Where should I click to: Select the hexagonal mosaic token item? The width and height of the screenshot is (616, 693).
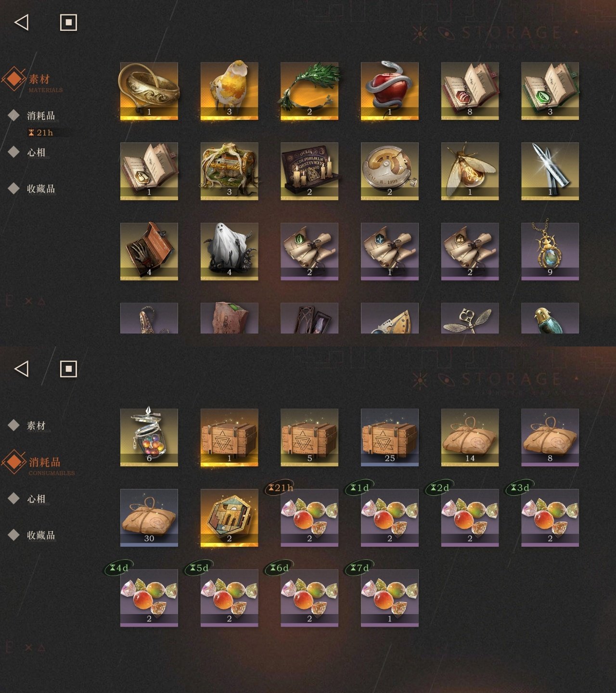click(229, 518)
